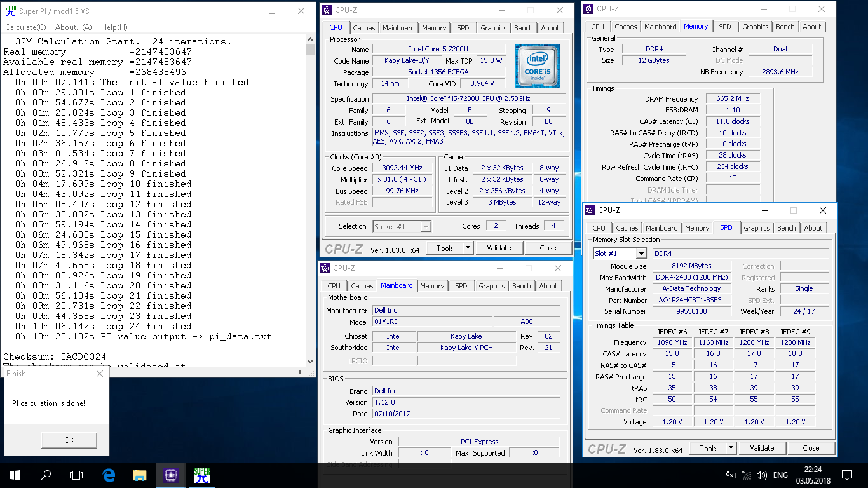The width and height of the screenshot is (868, 488).
Task: Click CPU-Z Memory window title icon
Action: (588, 9)
